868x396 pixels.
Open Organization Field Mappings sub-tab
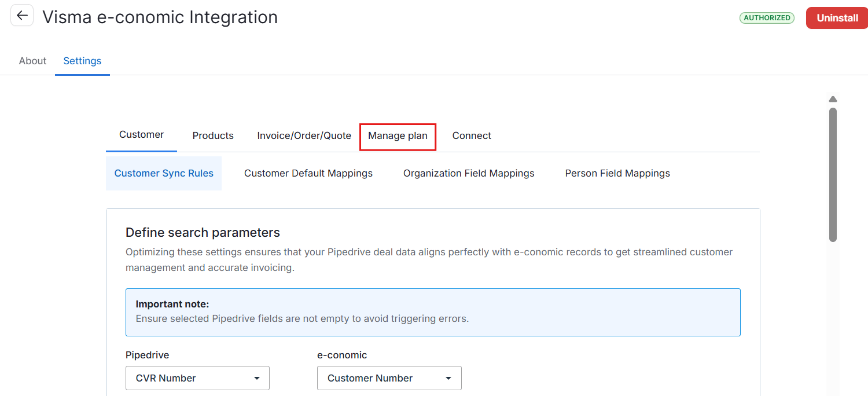tap(469, 173)
